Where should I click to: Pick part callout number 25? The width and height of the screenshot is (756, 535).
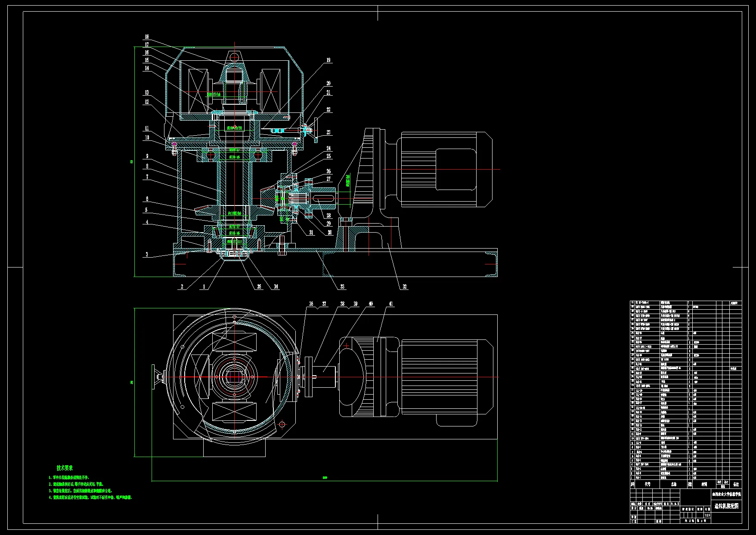point(328,156)
